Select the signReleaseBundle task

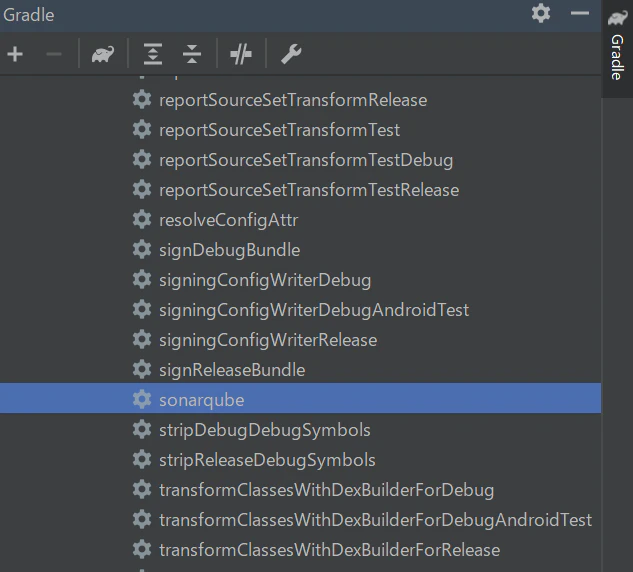tap(232, 370)
